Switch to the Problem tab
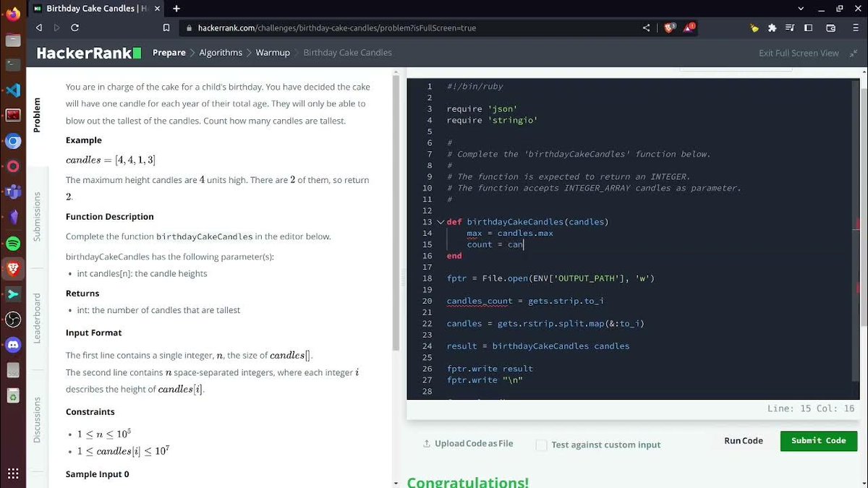The height and width of the screenshot is (488, 868). click(x=37, y=115)
